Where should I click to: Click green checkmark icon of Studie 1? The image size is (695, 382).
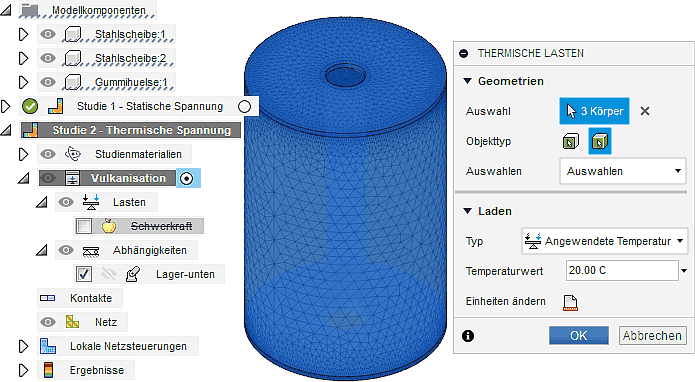[x=30, y=106]
